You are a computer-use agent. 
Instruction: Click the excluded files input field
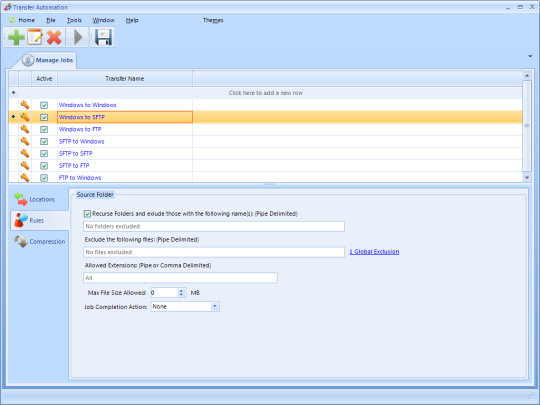[214, 252]
